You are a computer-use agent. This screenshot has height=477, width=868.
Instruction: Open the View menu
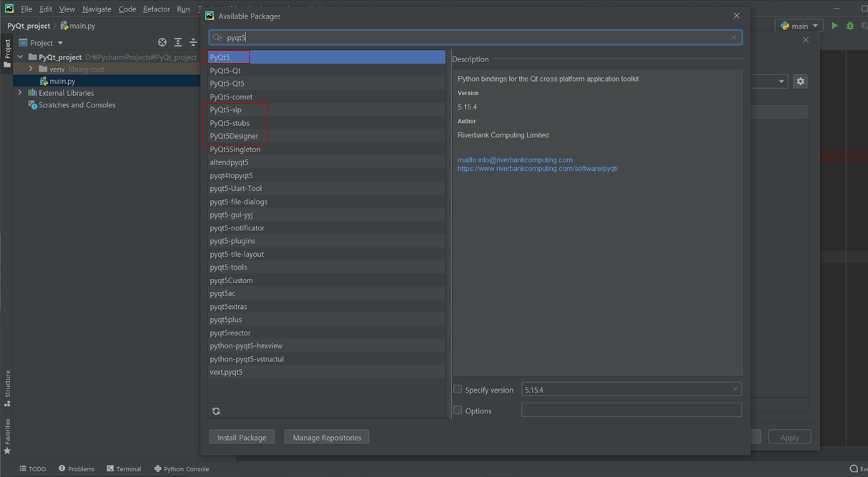coord(67,9)
